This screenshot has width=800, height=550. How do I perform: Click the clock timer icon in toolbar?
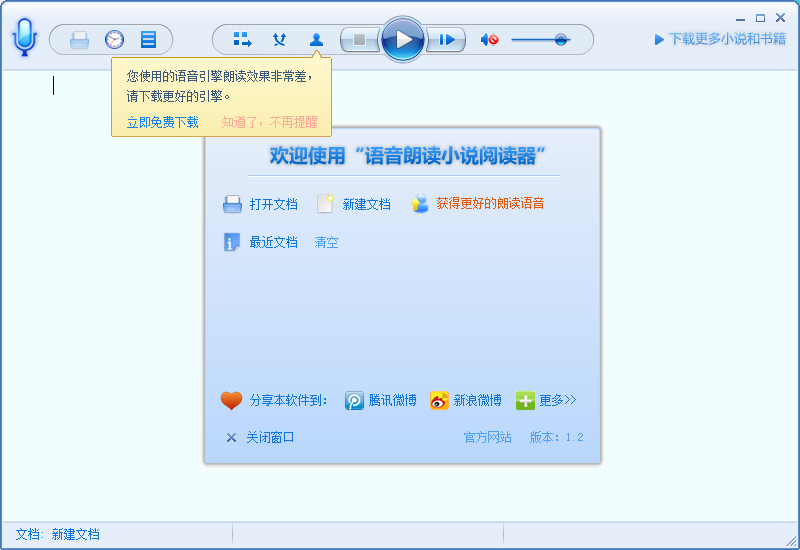pyautogui.click(x=114, y=39)
